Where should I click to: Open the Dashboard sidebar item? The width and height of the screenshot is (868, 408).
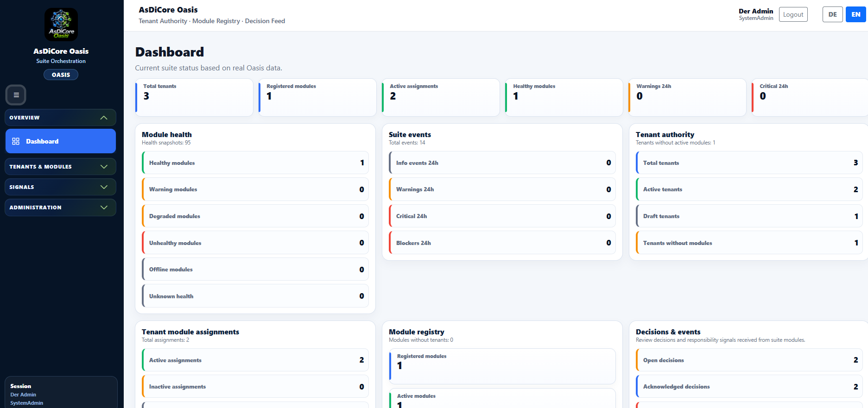[61, 141]
